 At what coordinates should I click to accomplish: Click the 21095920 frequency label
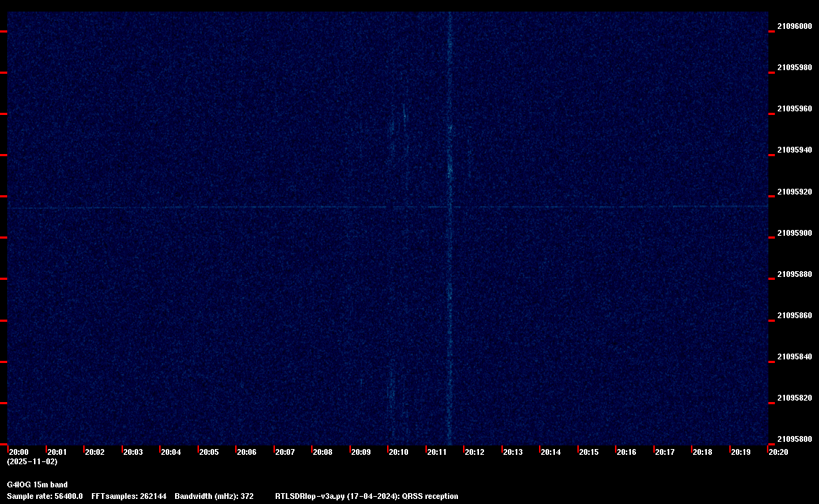(x=794, y=192)
